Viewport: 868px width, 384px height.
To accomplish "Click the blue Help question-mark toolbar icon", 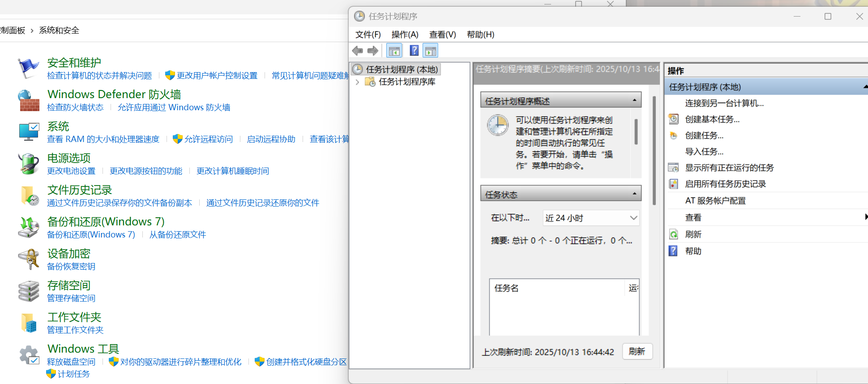I will click(x=415, y=51).
